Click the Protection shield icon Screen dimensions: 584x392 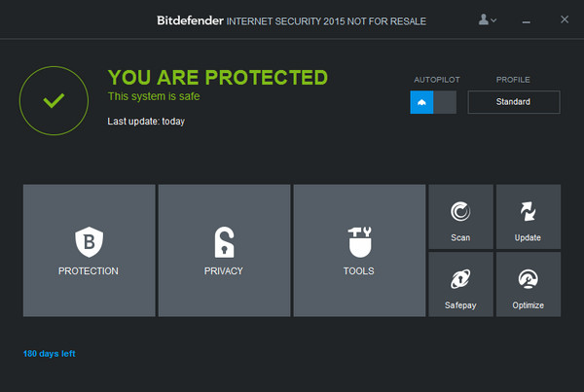tap(89, 241)
